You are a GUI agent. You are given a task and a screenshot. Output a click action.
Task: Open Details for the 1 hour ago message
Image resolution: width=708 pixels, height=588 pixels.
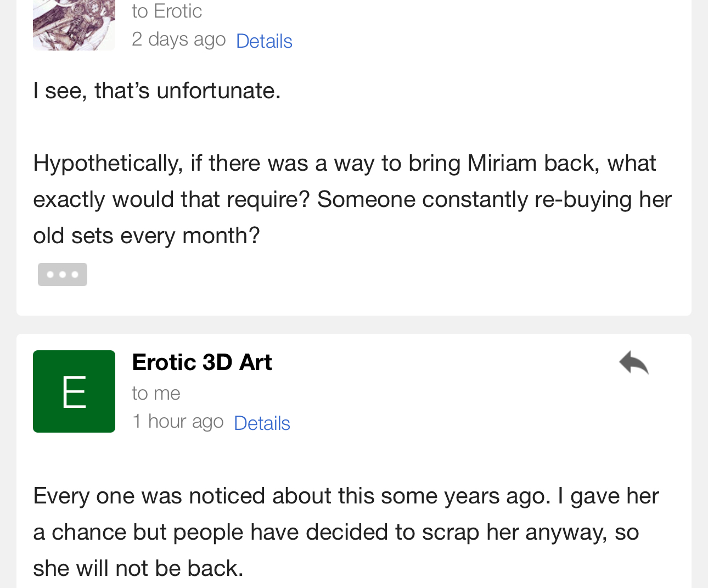pyautogui.click(x=262, y=423)
